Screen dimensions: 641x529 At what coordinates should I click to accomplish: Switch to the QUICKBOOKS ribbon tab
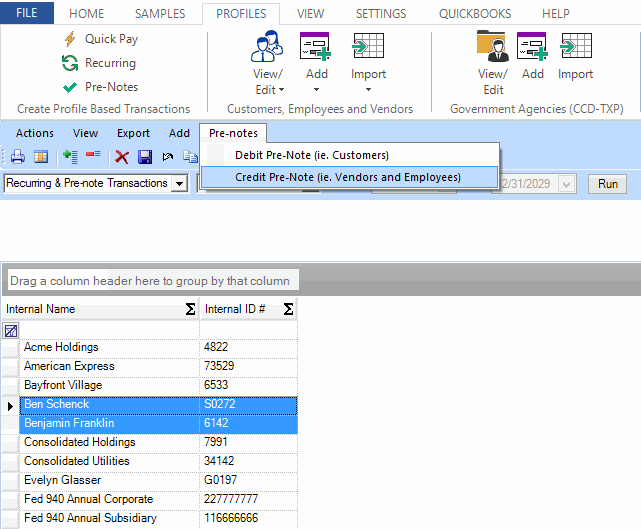tap(475, 14)
